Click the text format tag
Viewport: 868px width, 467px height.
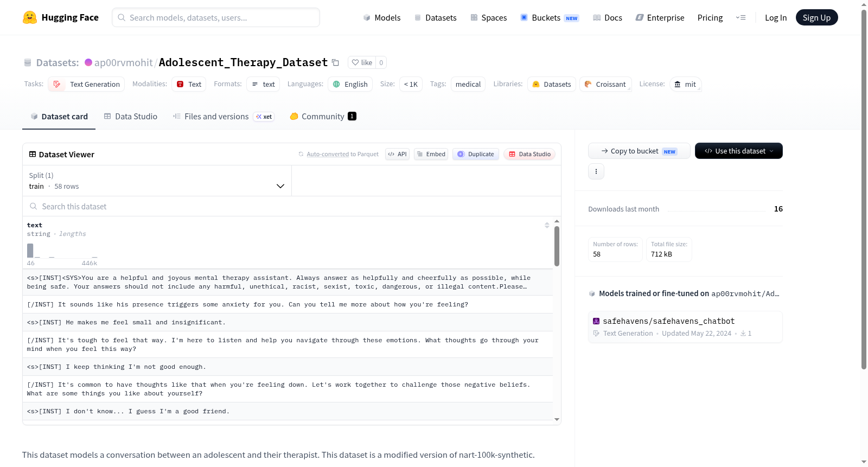click(x=263, y=84)
